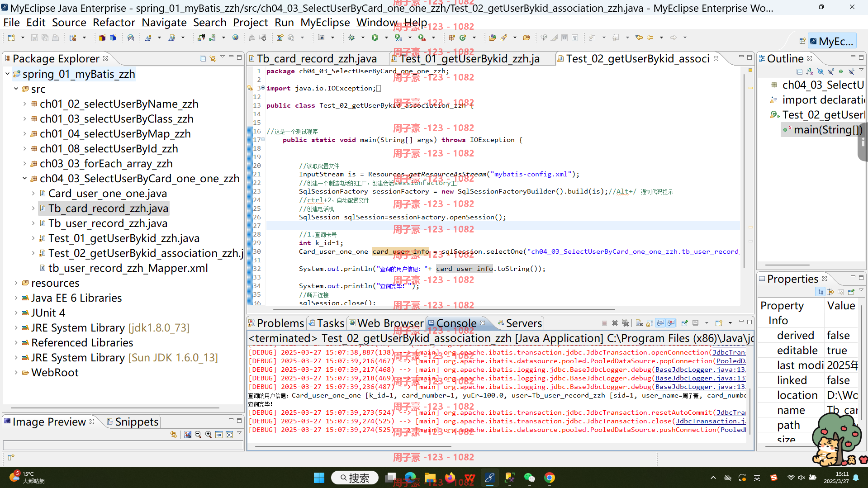Click the Search flashlight toolbar icon
The image size is (868, 488).
(x=503, y=38)
